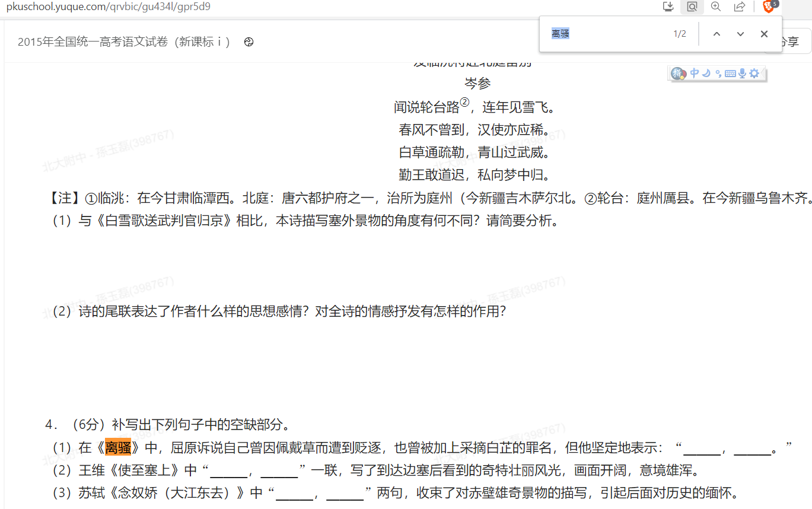
Task: Jump to previous match with the up chevron
Action: point(717,34)
